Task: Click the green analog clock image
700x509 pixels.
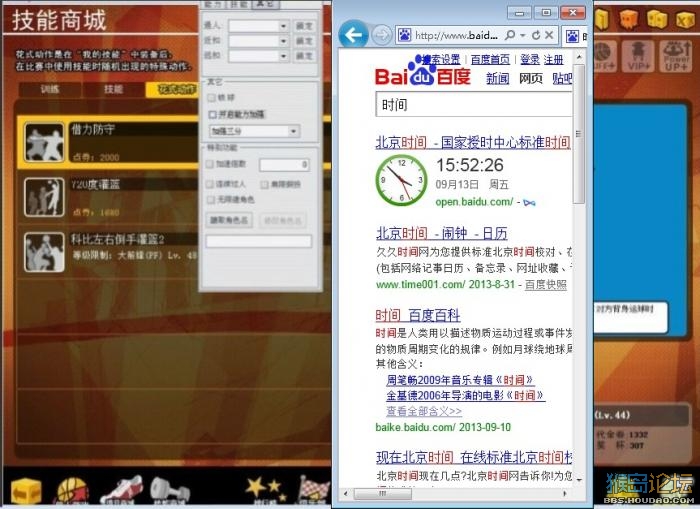Action: click(x=401, y=180)
